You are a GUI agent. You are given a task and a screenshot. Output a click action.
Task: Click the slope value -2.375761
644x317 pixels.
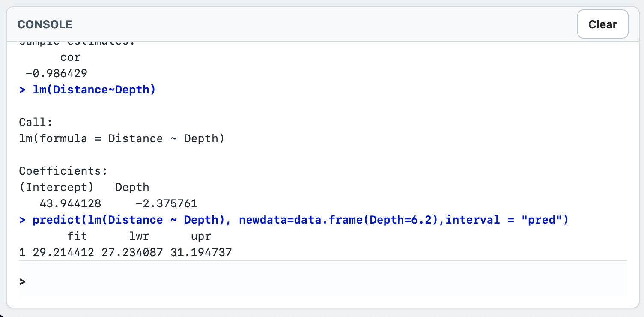tap(167, 204)
